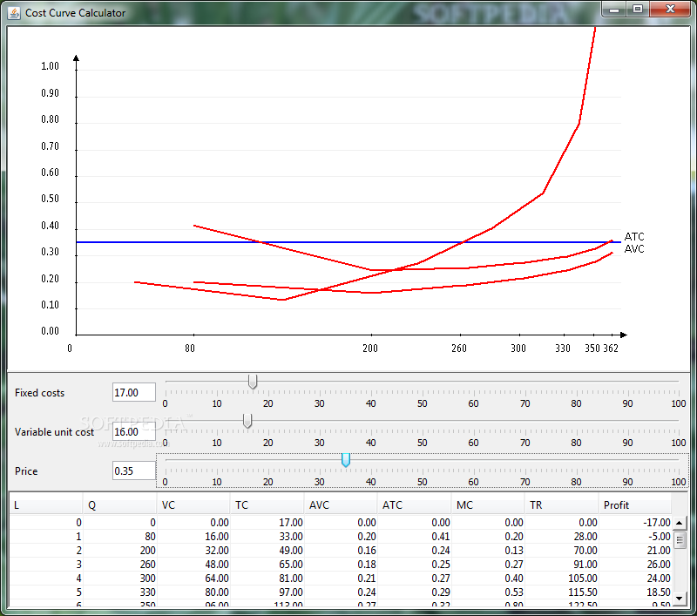
Task: Click the TC column header
Action: click(x=267, y=504)
